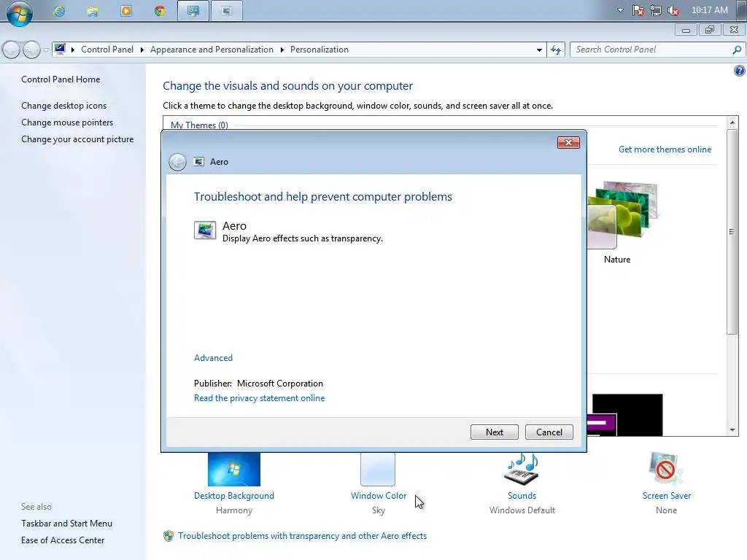Image resolution: width=747 pixels, height=560 pixels.
Task: Click the Sounds link
Action: (522, 496)
